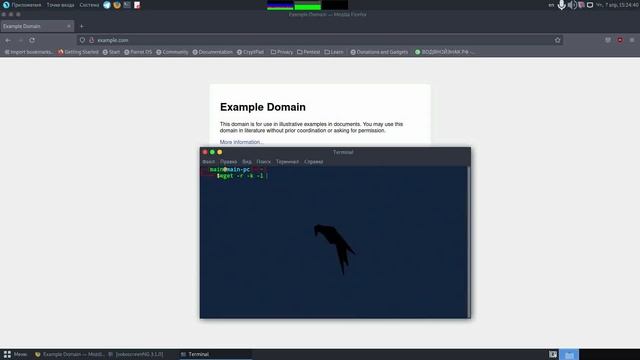Viewport: 640px width, 360px height.
Task: Open the Start bookmark
Action: pyautogui.click(x=111, y=52)
